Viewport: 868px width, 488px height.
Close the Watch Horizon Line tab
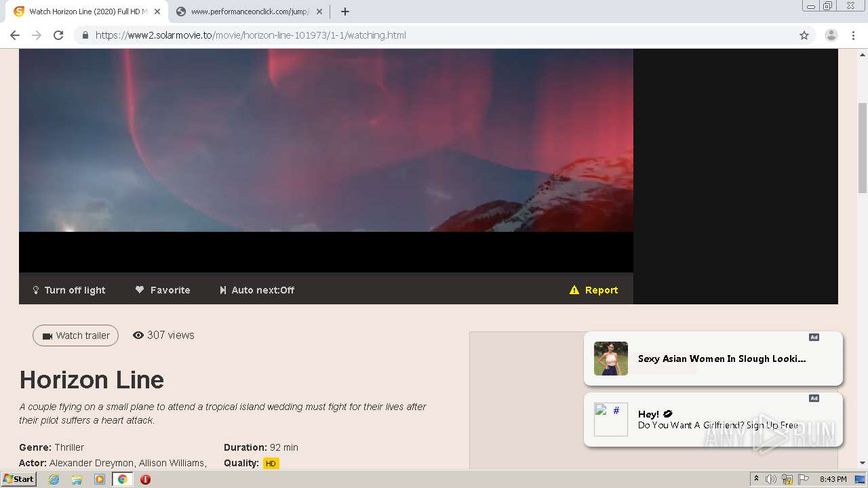157,12
